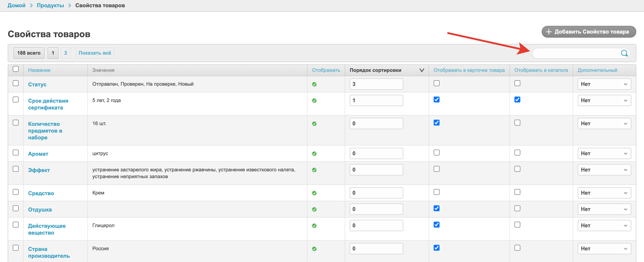Expand Дополнительный dropdown for Эффект row
The height and width of the screenshot is (262, 644).
tap(604, 170)
